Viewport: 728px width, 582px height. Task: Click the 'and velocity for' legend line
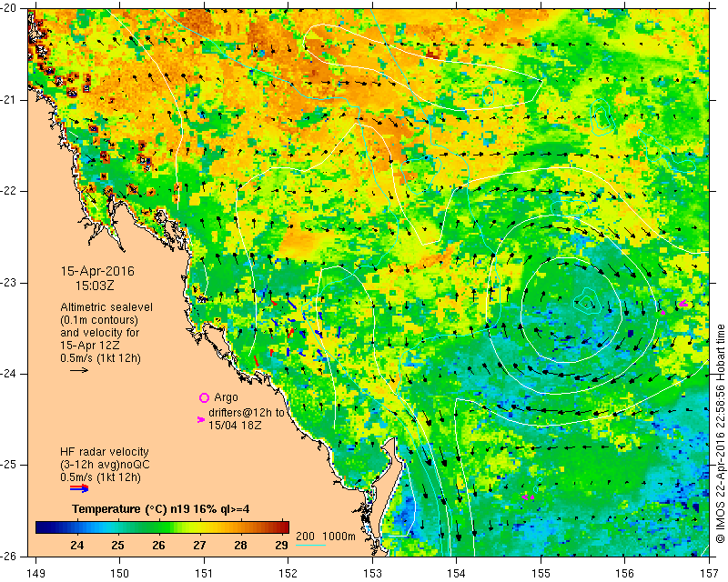tap(99, 333)
